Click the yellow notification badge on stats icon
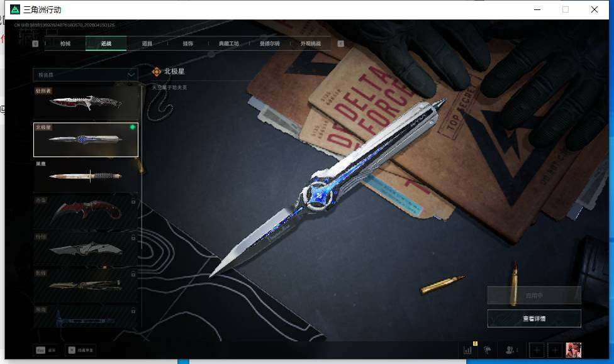 click(x=475, y=343)
